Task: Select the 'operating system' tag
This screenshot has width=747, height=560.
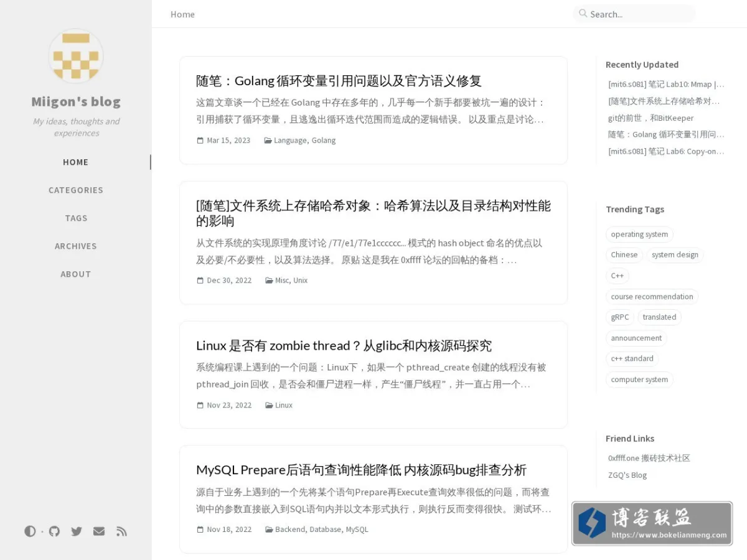Action: point(639,235)
